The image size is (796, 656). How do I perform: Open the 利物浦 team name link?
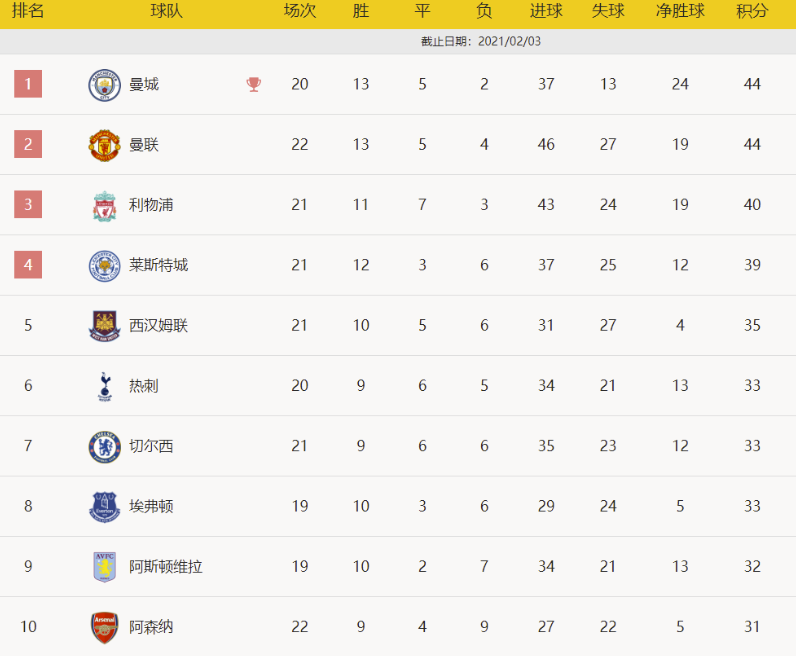[x=151, y=205]
